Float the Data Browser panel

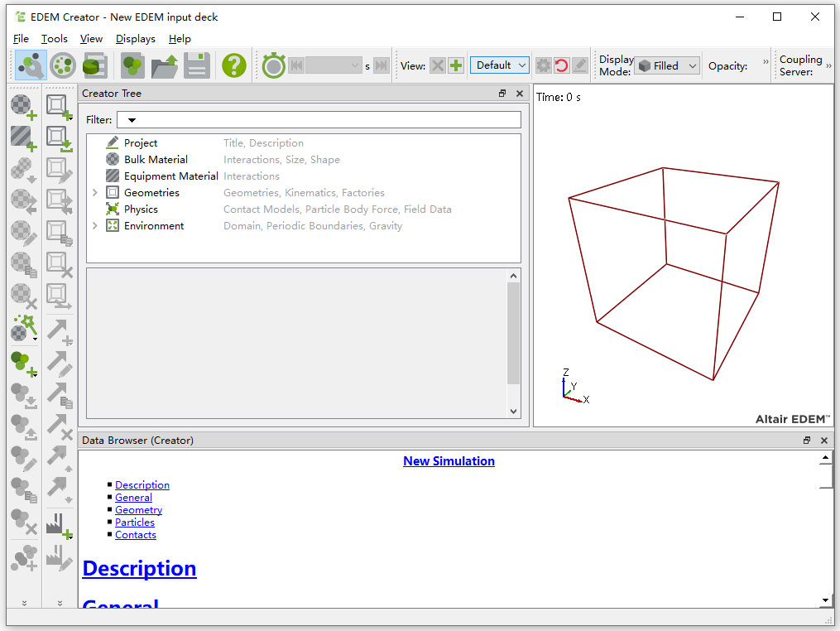tap(807, 441)
